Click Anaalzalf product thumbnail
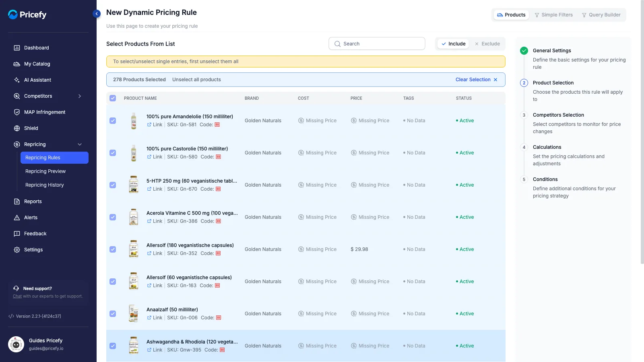 click(134, 314)
